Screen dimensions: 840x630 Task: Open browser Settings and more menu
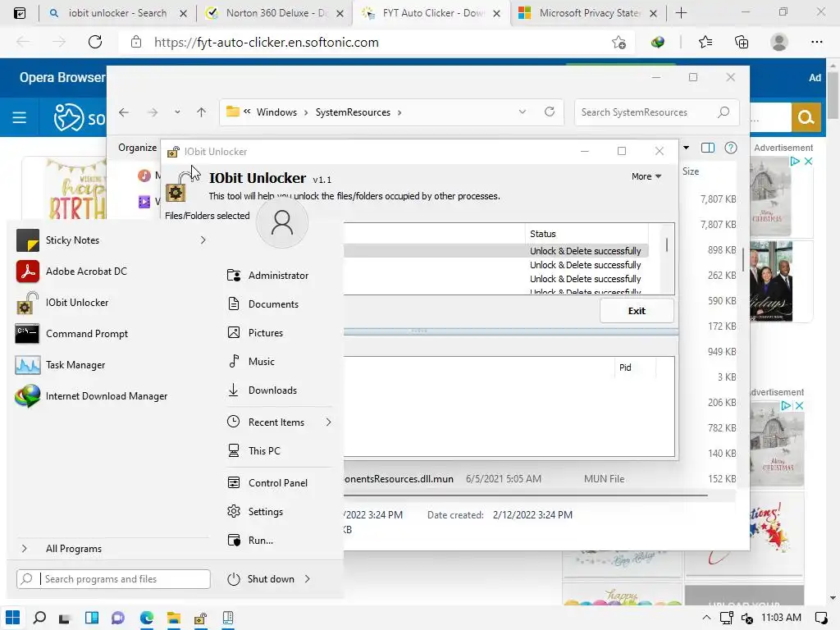pos(816,42)
